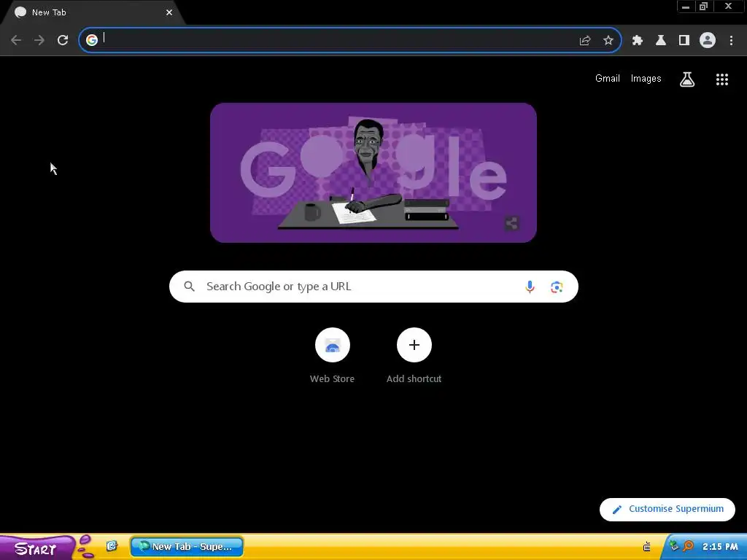Screen dimensions: 747x560
Task: Bookmark this tab with the star
Action: coord(608,41)
